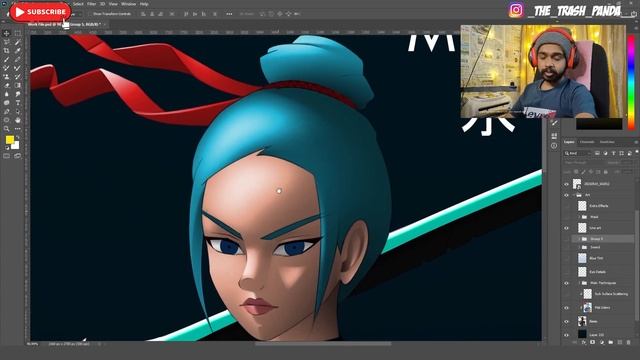Click the create new layer icon

tap(620, 342)
